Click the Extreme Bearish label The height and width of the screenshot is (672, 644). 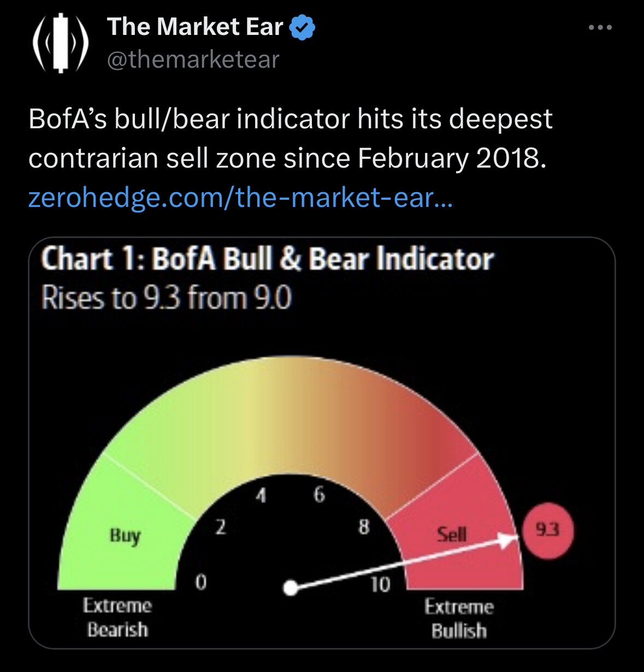(x=117, y=617)
